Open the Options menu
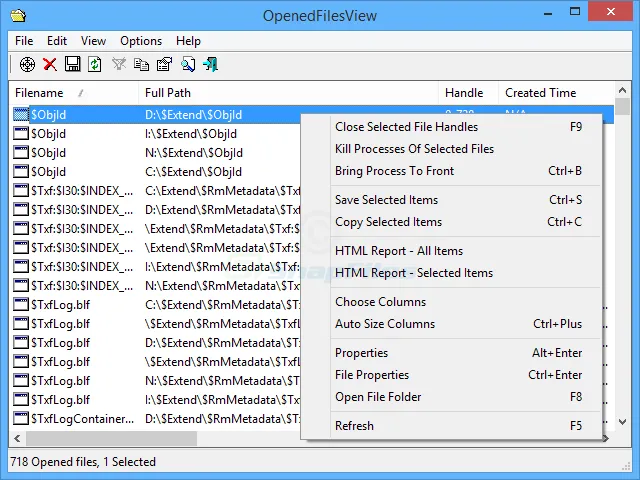The width and height of the screenshot is (640, 480). tap(141, 41)
